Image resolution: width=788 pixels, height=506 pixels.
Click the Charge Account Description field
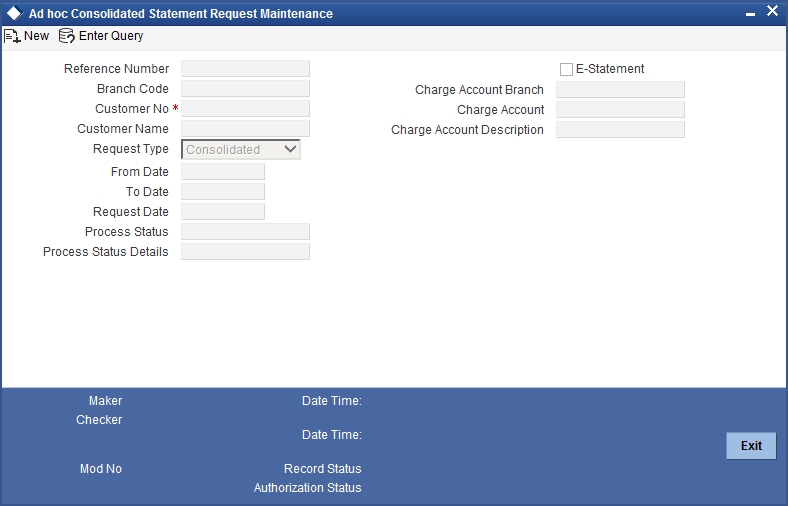(x=620, y=130)
